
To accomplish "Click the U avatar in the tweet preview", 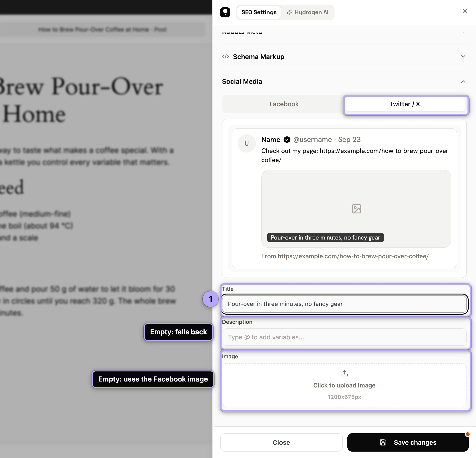I will (246, 143).
